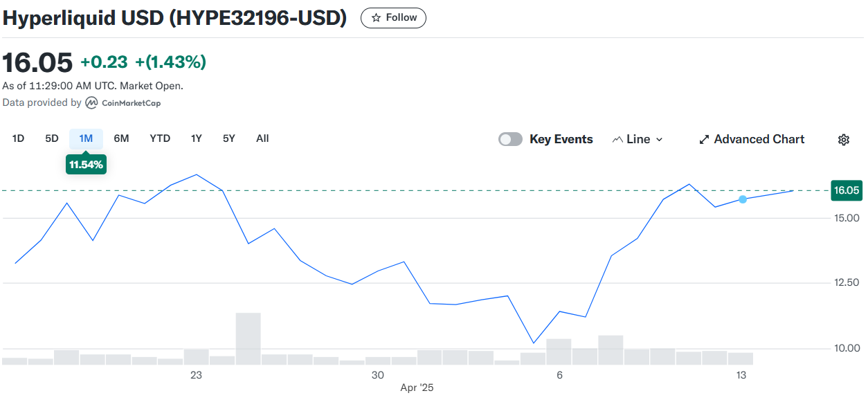The image size is (868, 400).
Task: Show the All time range
Action: tap(262, 138)
